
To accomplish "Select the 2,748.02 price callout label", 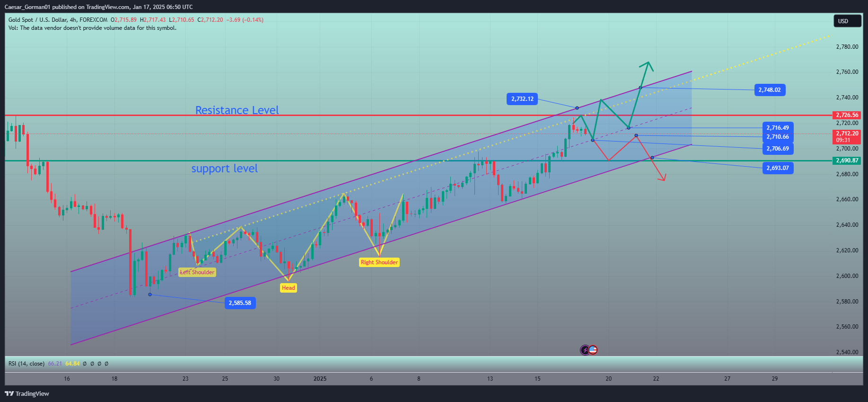I will [x=770, y=90].
